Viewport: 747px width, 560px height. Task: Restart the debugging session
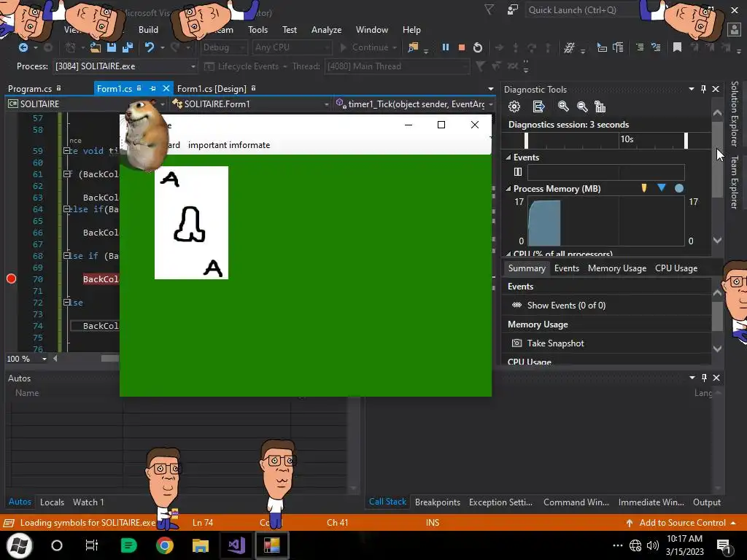tap(477, 47)
